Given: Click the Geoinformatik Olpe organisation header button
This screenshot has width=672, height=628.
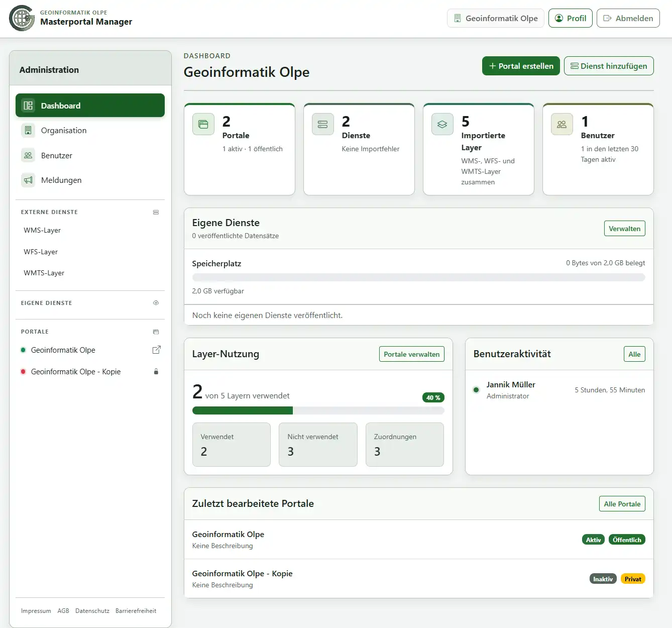Looking at the screenshot, I should pyautogui.click(x=496, y=18).
